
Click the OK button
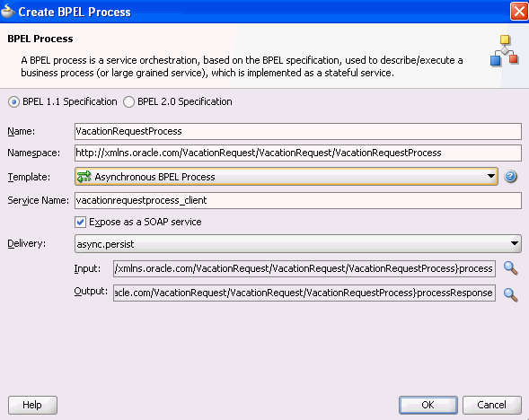428,405
